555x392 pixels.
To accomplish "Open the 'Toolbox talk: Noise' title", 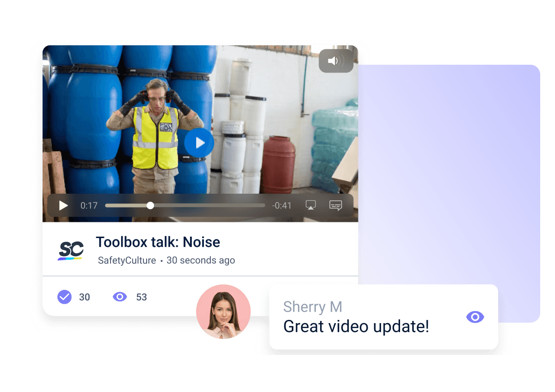I will point(158,242).
